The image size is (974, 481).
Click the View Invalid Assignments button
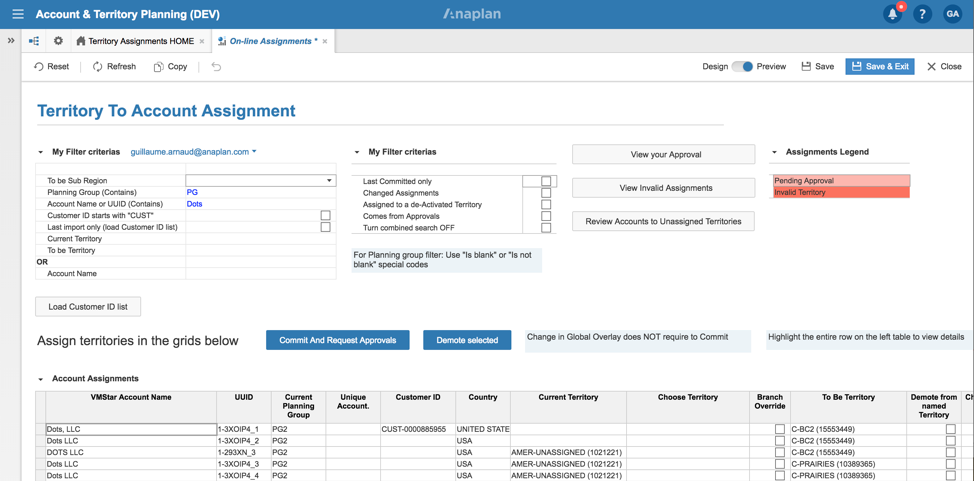tap(663, 188)
